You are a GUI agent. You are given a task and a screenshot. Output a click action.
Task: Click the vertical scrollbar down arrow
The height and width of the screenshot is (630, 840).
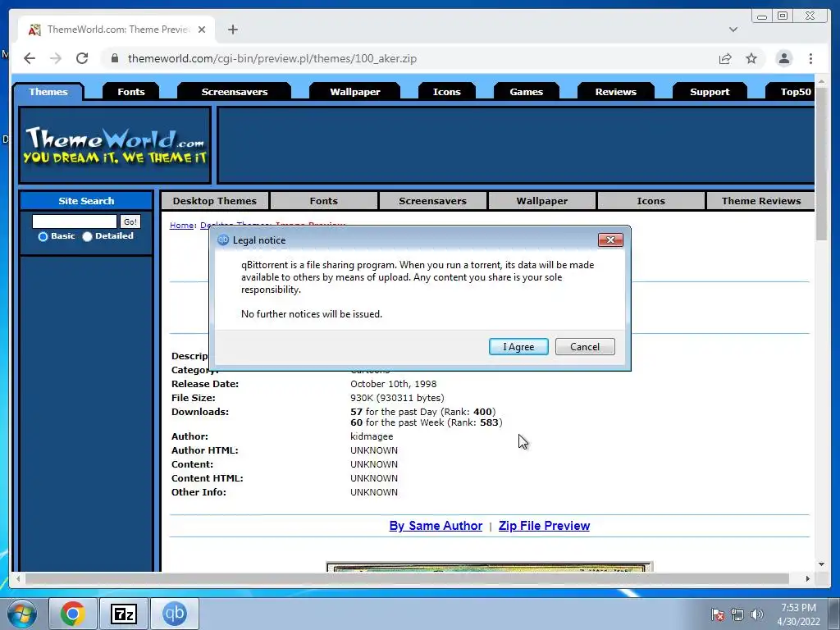pos(821,564)
